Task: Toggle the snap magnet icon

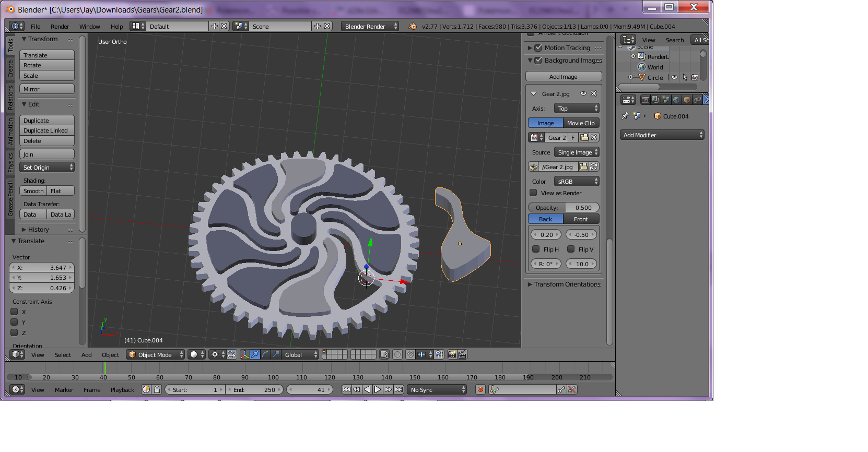Action: [x=410, y=354]
